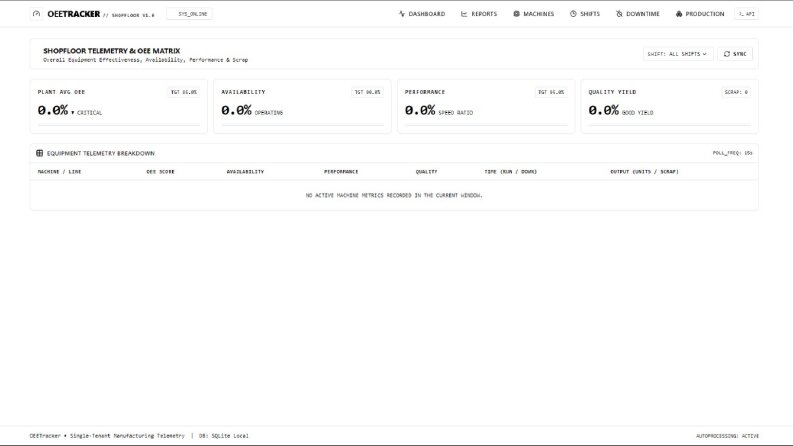Click the Availability card's 0.0% value
The image size is (793, 446).
tap(236, 110)
